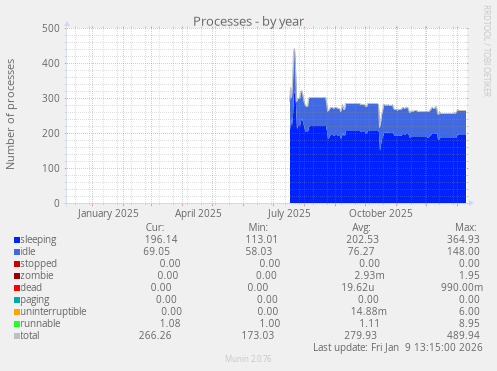Click idle maximum value 148.00
The image size is (497, 371).
463,251
